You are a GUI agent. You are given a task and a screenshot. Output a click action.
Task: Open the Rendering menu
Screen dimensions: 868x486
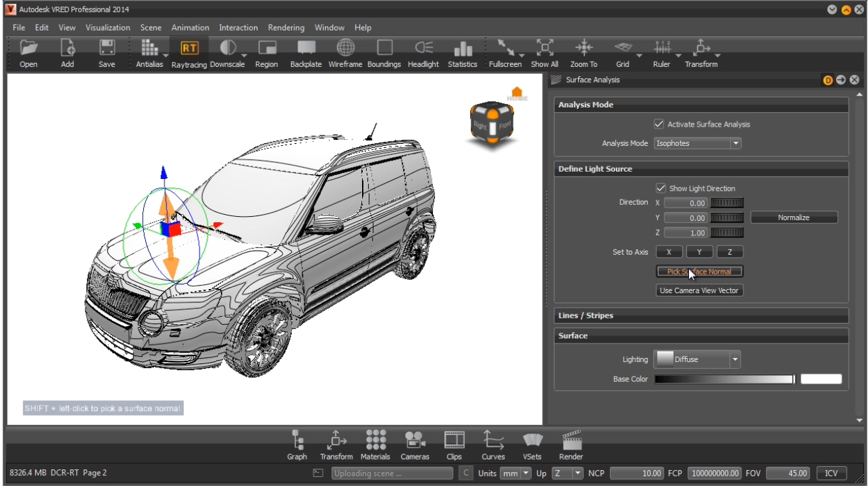286,28
